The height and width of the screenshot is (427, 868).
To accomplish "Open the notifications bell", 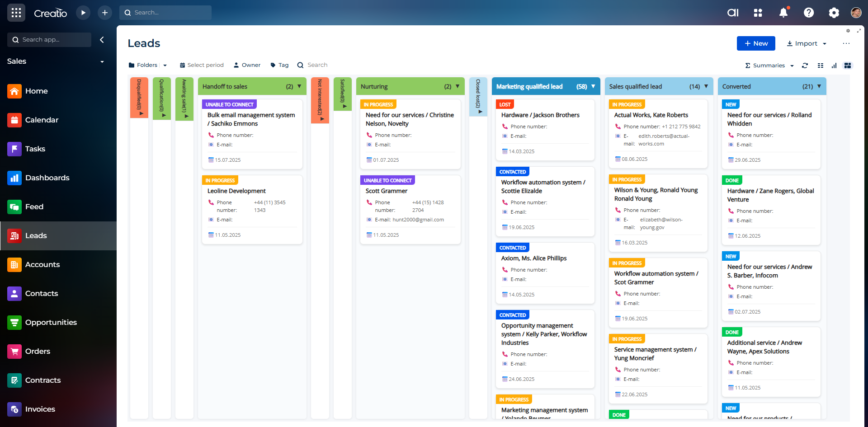I will 783,13.
